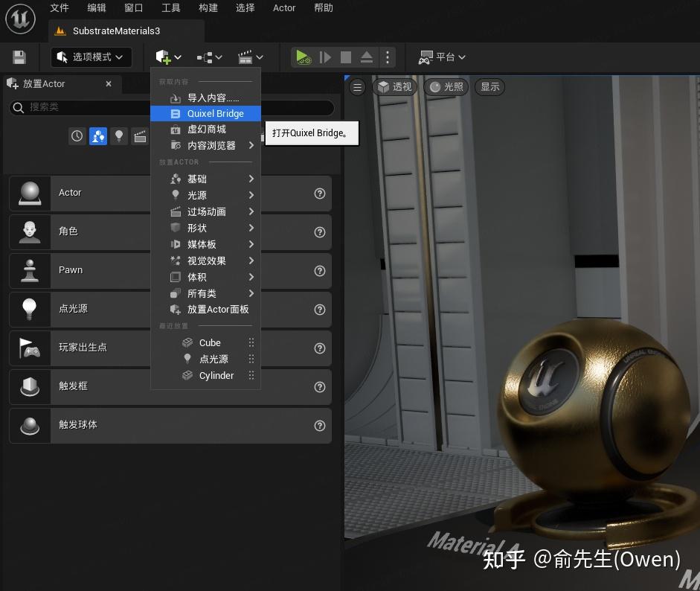Toggle the recently placed clock filter
This screenshot has width=700, height=591.
[x=77, y=136]
